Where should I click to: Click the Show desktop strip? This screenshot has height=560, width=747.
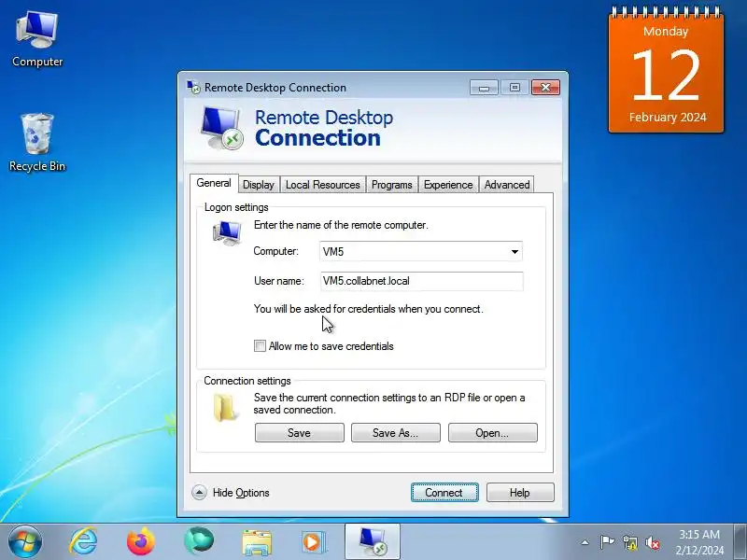[x=740, y=542]
